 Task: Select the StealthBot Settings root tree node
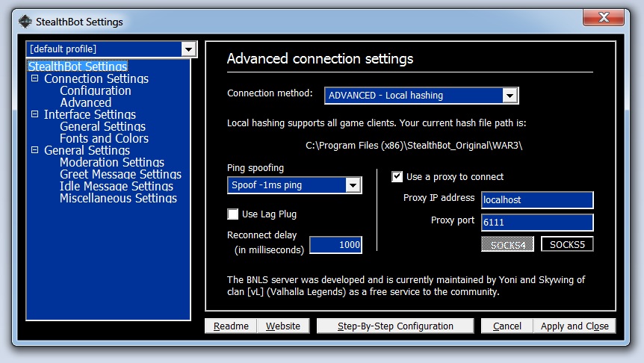tap(78, 66)
